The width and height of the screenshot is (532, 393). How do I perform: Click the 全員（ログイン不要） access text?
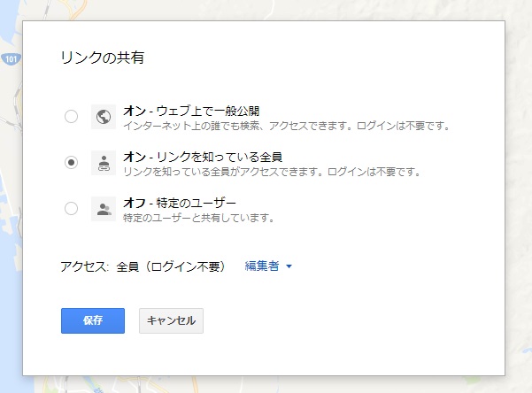(x=172, y=266)
